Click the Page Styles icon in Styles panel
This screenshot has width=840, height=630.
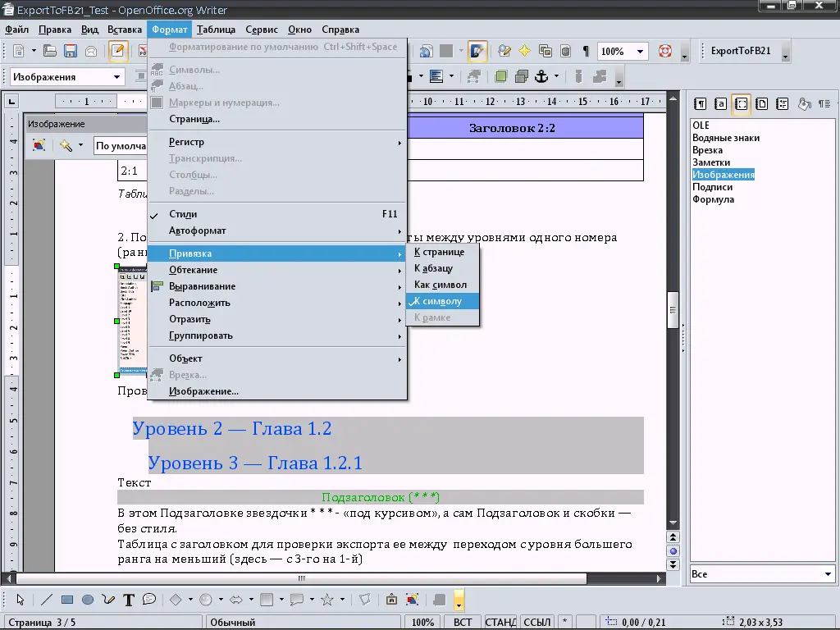(x=761, y=104)
